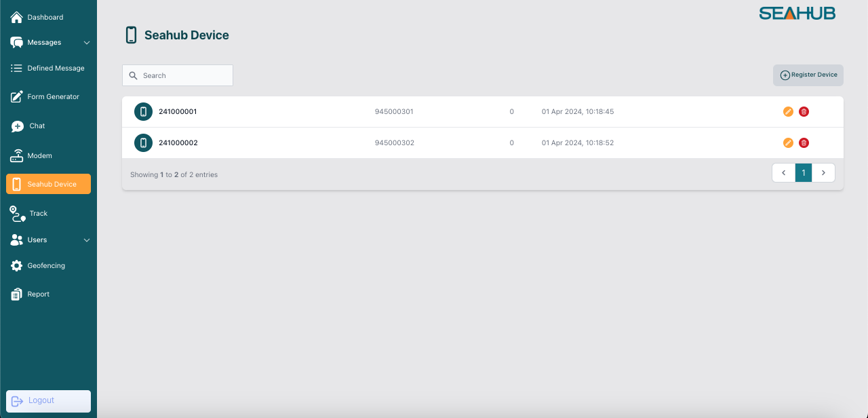Go to the previous page of results

783,173
